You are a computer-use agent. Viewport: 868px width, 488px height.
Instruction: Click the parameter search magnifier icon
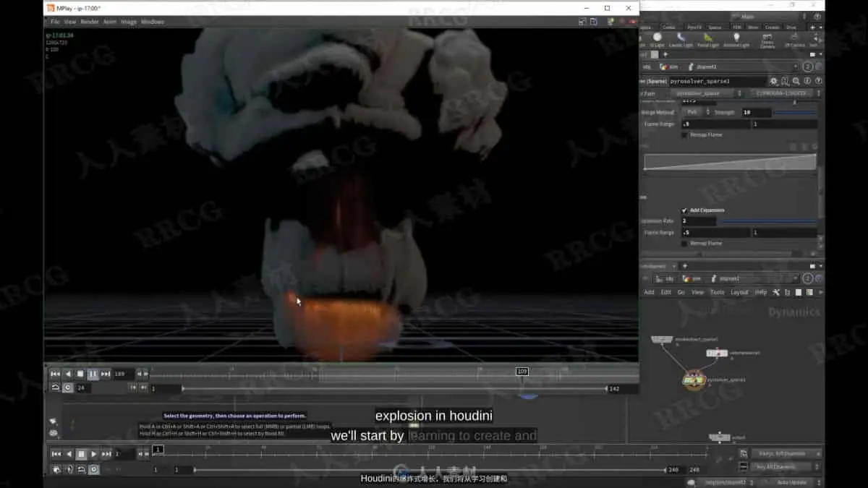click(796, 81)
